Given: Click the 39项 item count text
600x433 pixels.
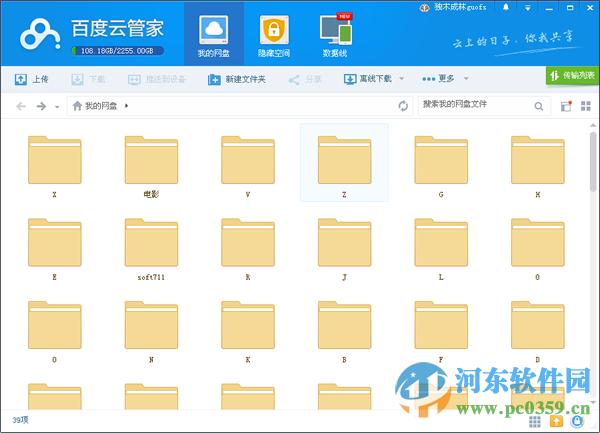Looking at the screenshot, I should [20, 420].
